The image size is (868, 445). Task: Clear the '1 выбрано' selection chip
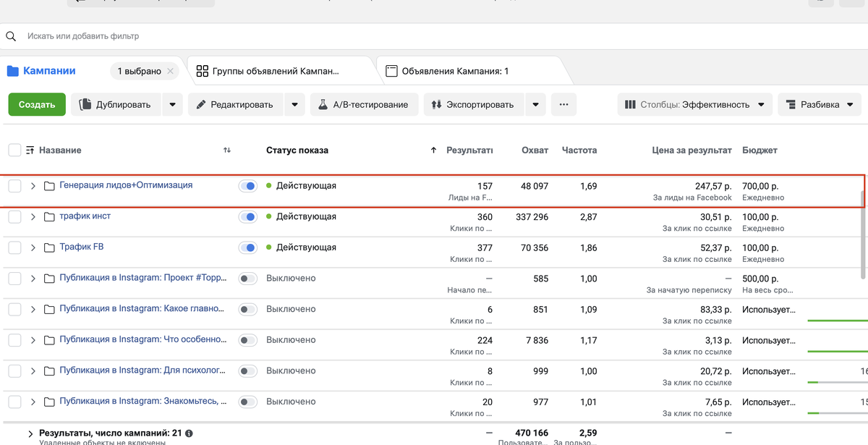pos(171,71)
